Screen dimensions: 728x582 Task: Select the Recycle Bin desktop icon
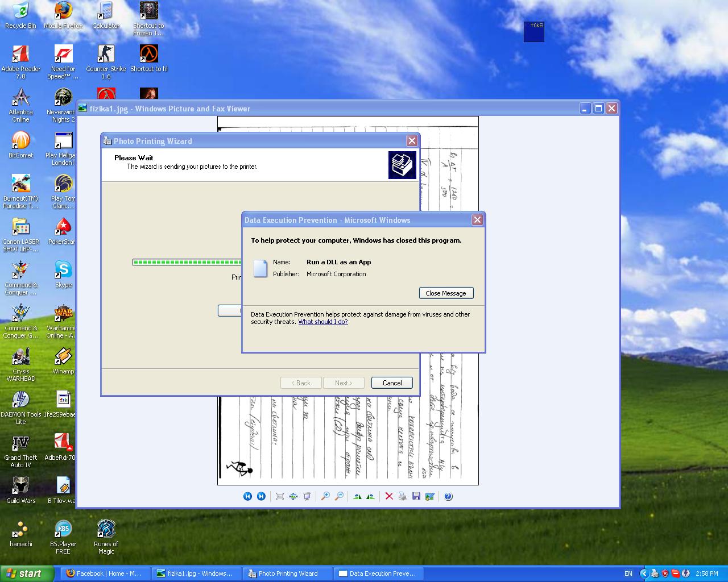click(20, 15)
